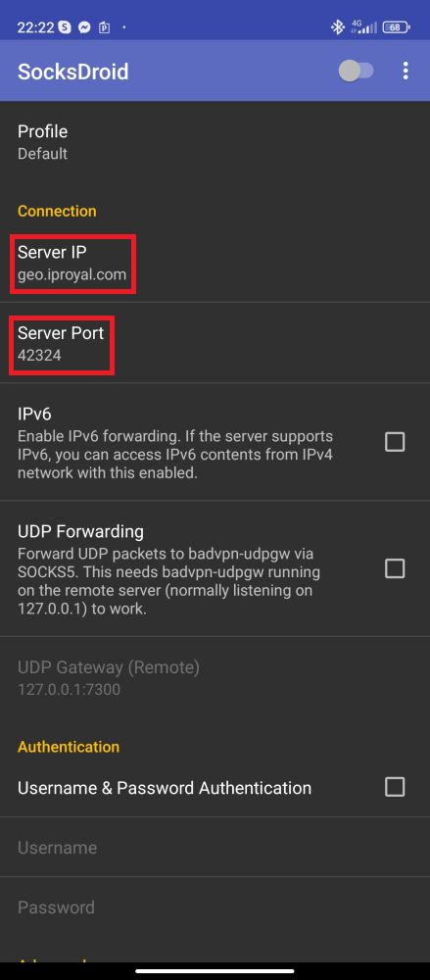
Task: Check the UDP Forwarding box
Action: [395, 568]
